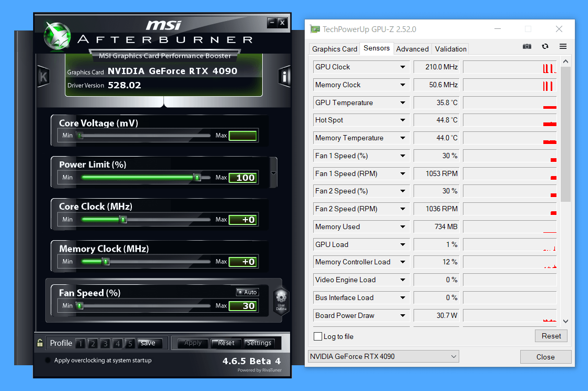Click the Kombustor K button in Afterburner
The height and width of the screenshot is (391, 588).
[44, 77]
